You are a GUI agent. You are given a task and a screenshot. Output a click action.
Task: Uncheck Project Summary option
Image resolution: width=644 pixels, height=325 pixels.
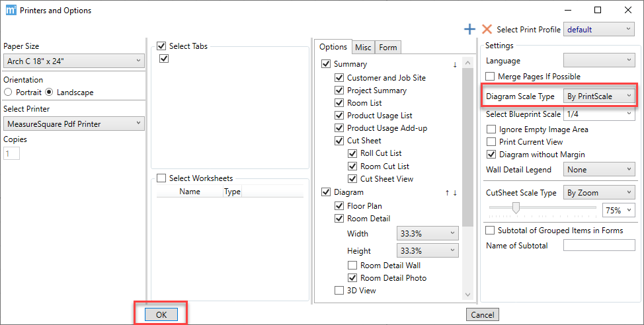(x=339, y=90)
